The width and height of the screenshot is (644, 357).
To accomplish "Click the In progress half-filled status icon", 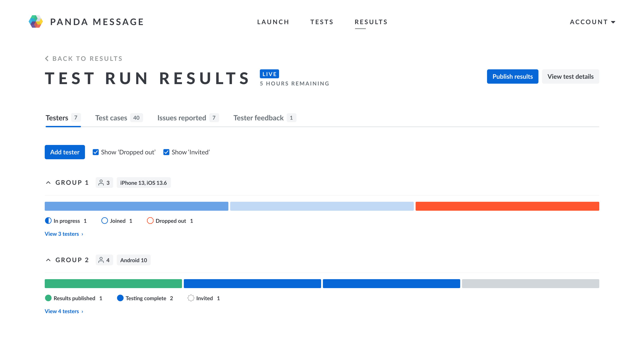I will [48, 221].
